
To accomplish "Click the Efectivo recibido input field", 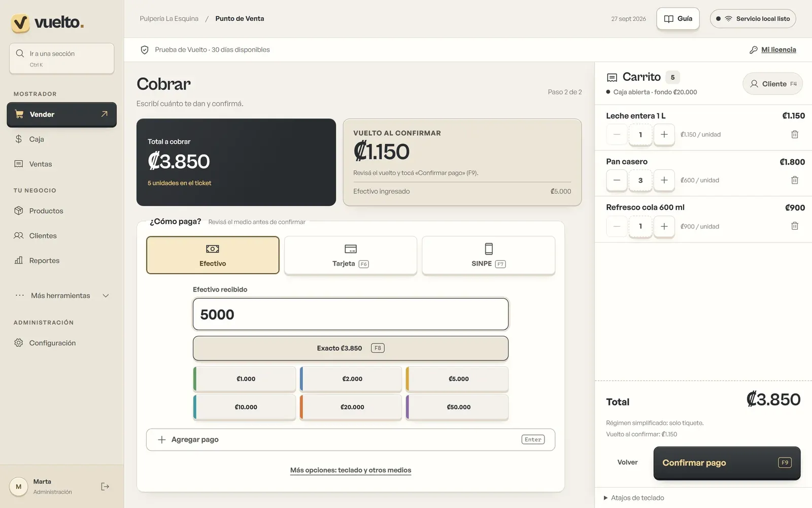I will (351, 314).
